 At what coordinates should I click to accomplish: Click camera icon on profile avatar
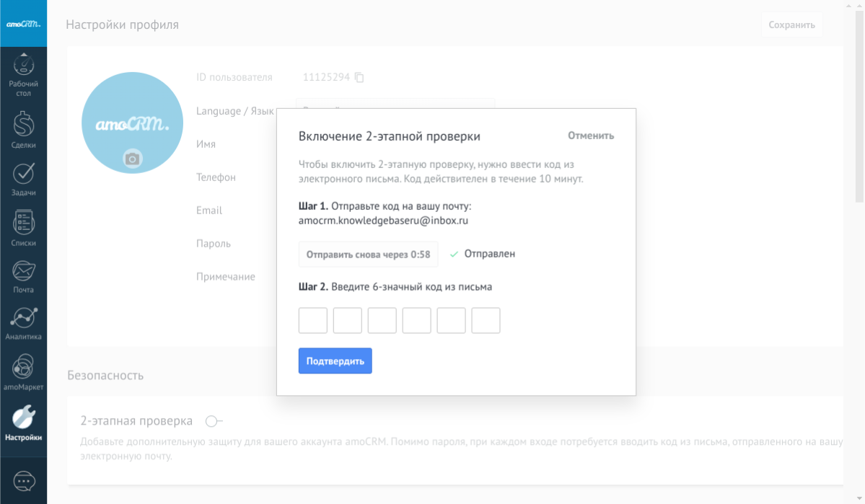coord(132,159)
